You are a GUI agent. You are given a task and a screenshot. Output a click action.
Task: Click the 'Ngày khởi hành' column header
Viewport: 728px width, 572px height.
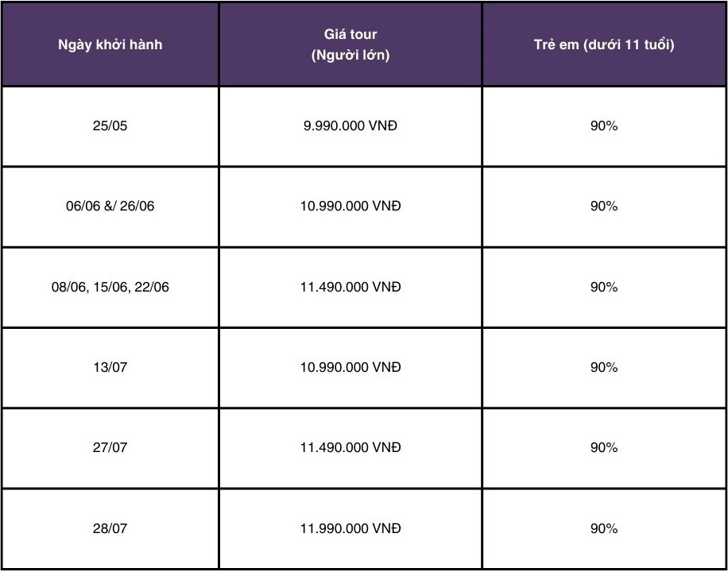coord(110,45)
